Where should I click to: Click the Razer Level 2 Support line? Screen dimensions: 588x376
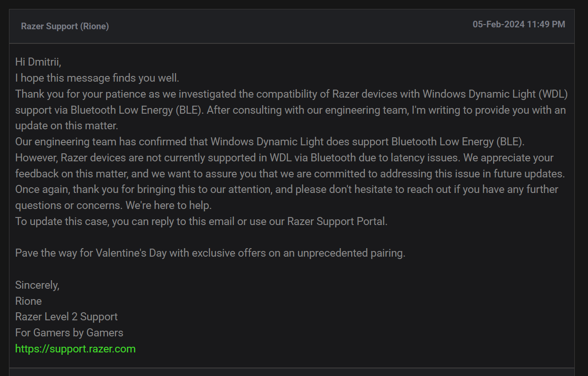coord(66,317)
